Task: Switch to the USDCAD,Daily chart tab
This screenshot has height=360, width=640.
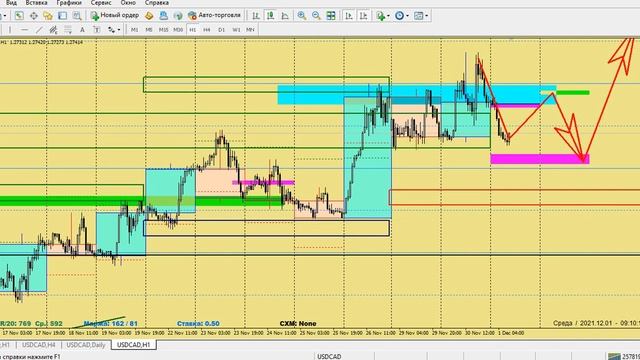Action: (x=86, y=345)
